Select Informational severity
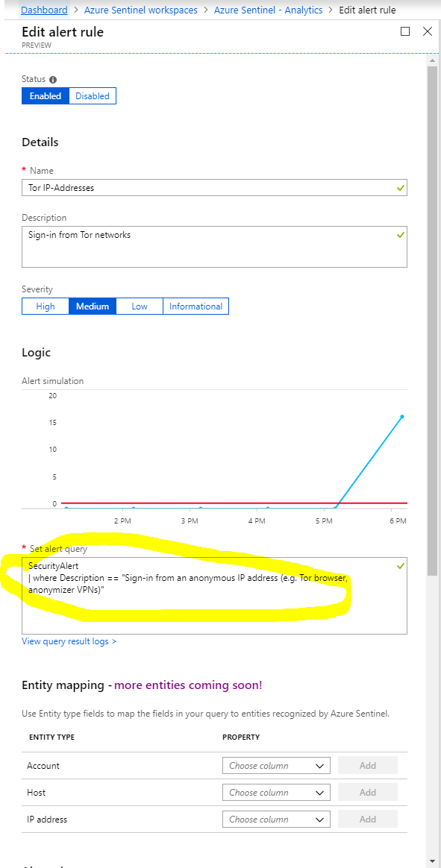Image resolution: width=441 pixels, height=868 pixels. [x=196, y=306]
